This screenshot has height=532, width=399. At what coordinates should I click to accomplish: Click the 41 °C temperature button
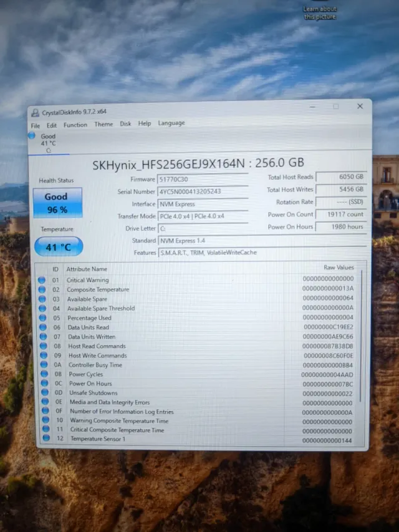(x=59, y=246)
